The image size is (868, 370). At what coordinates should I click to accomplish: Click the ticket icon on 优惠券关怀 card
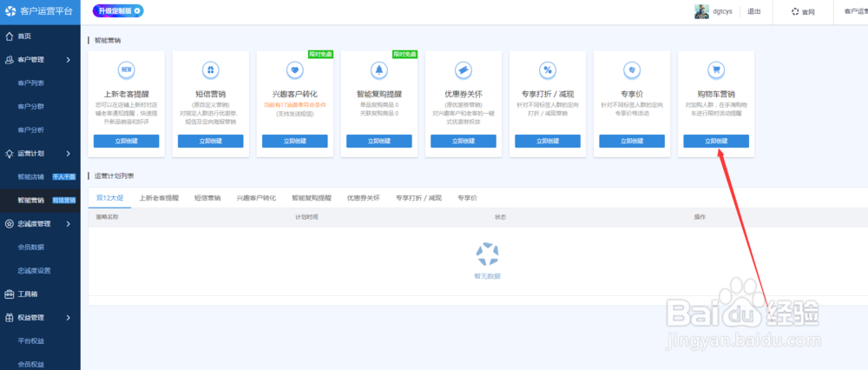point(464,69)
